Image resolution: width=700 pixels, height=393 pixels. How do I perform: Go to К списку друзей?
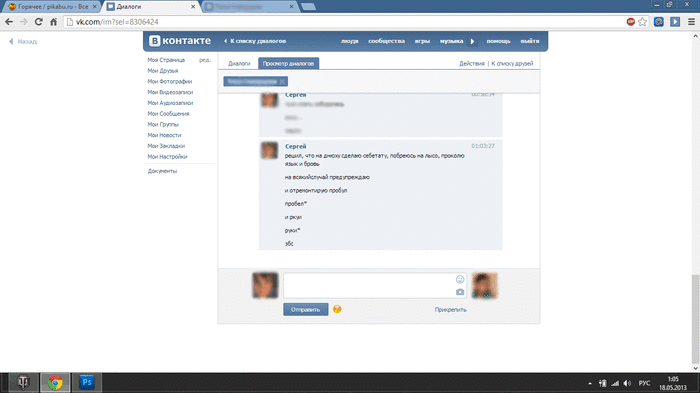(512, 63)
